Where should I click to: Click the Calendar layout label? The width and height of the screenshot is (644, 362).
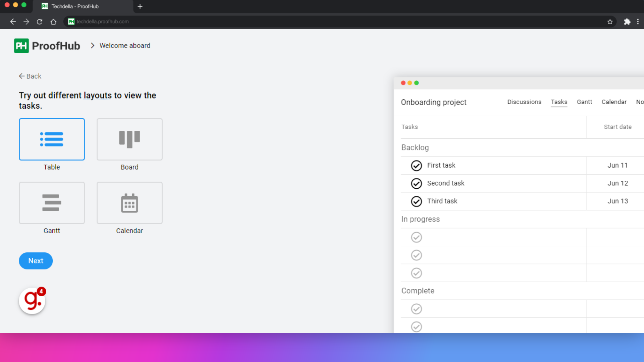[x=129, y=231]
